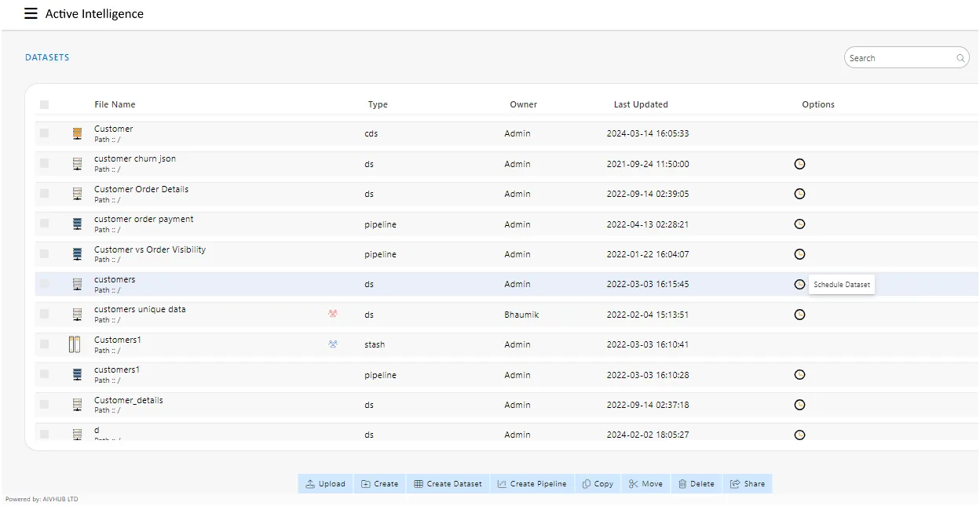The image size is (980, 506).
Task: Schedule the customers1 pipeline
Action: [x=800, y=375]
